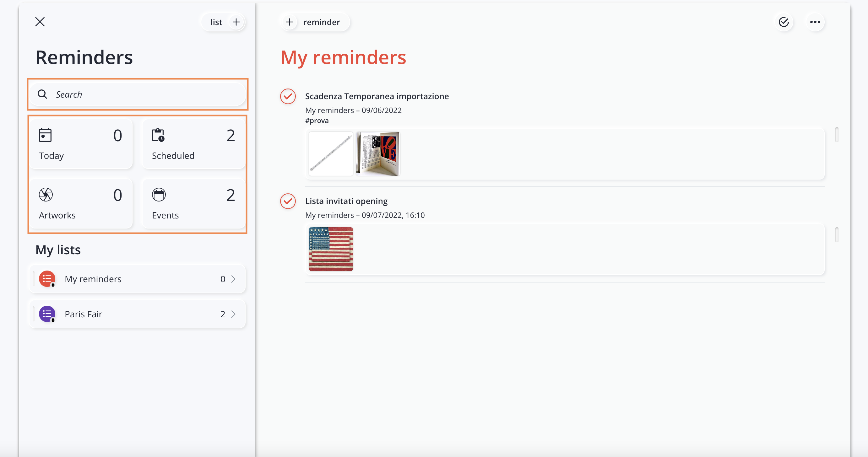Viewport: 868px width, 457px height.
Task: Click the Events count 2
Action: point(231,195)
